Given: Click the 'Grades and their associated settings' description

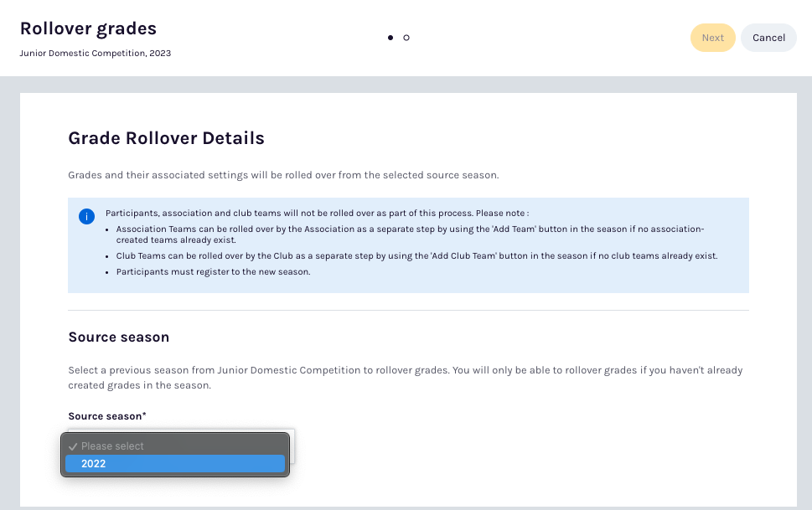Looking at the screenshot, I should pyautogui.click(x=283, y=176).
